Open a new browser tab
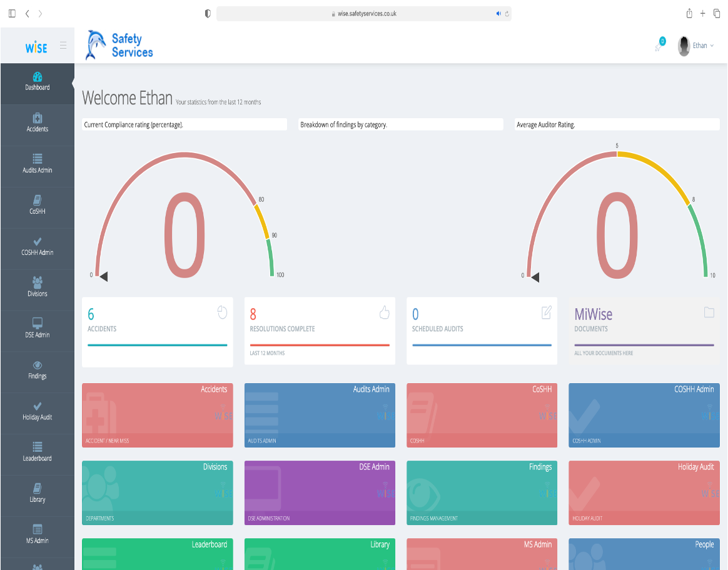This screenshot has height=570, width=728. 703,14
